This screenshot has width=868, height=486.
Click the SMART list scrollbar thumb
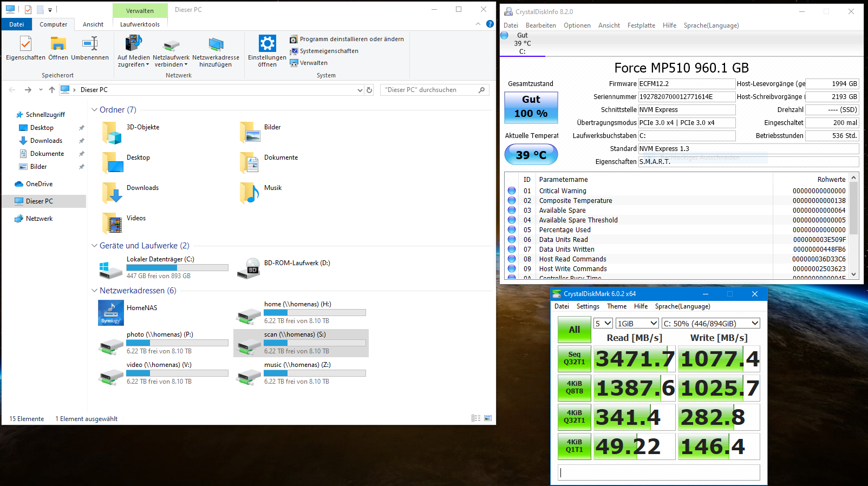click(x=854, y=208)
